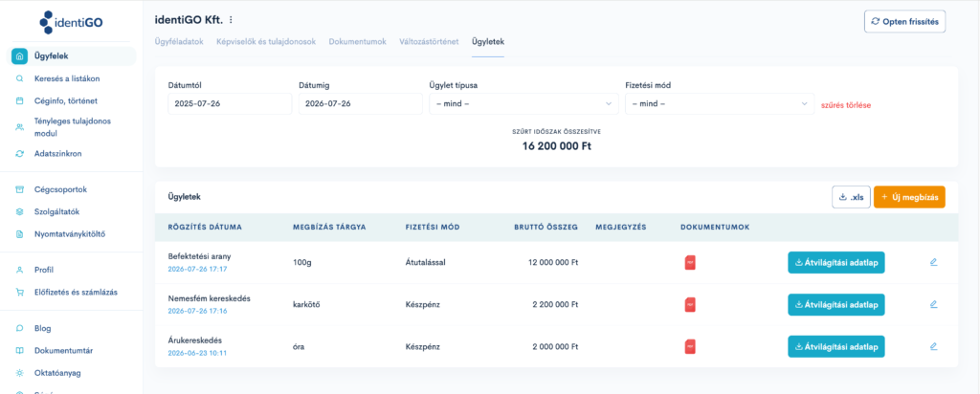Open PDF document of Árukereskedés row
This screenshot has width=980, height=394.
[x=690, y=346]
